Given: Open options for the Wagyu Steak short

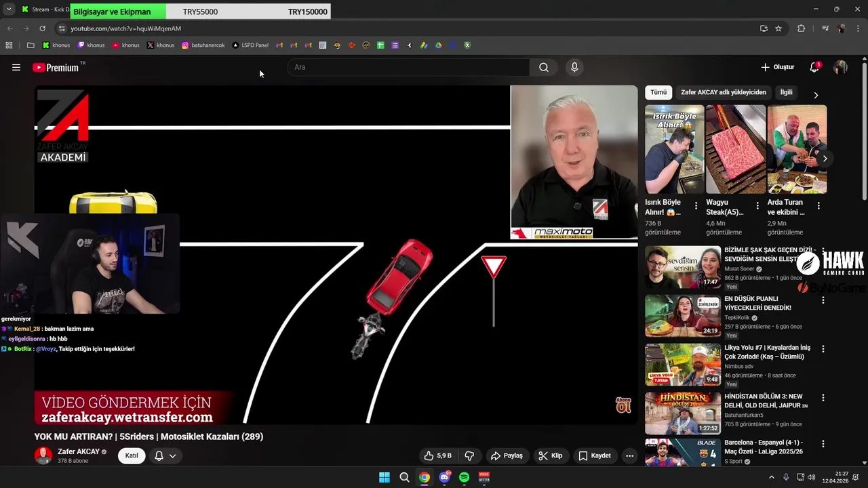Looking at the screenshot, I should point(757,205).
